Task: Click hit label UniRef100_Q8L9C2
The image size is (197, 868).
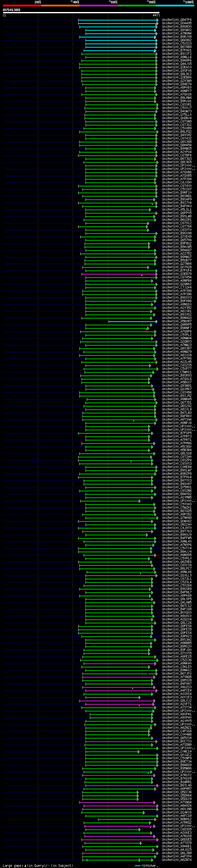Action: click(177, 74)
